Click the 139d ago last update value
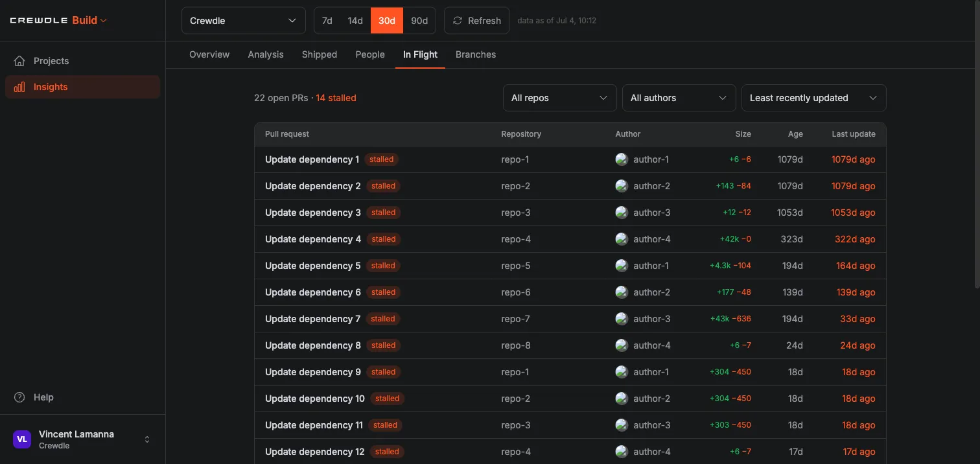Image resolution: width=980 pixels, height=464 pixels. [x=856, y=292]
